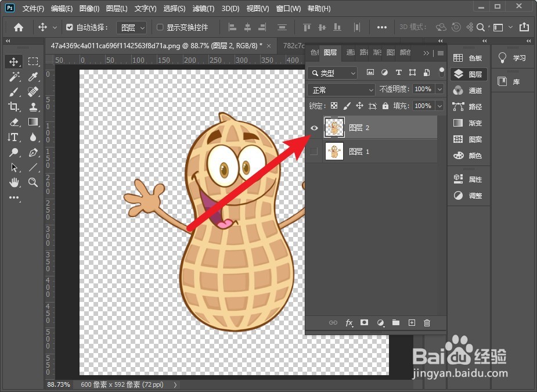Open the 文件(F) menu
The width and height of the screenshot is (537, 392).
click(x=33, y=9)
